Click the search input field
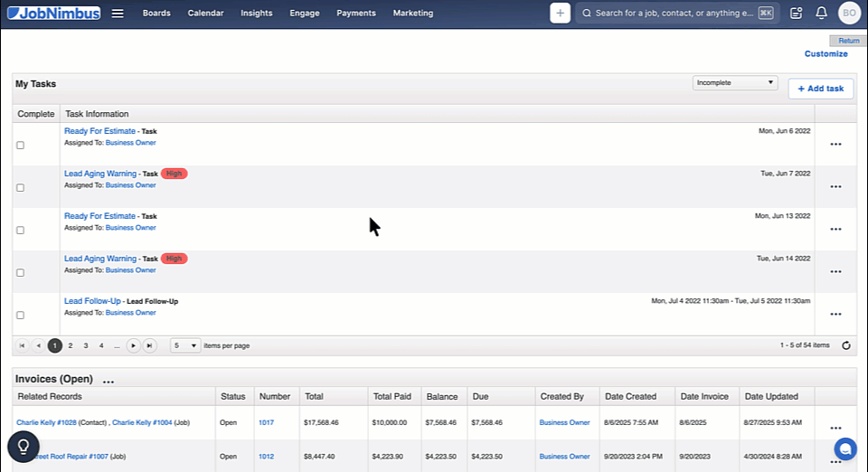The width and height of the screenshot is (868, 472). (677, 14)
